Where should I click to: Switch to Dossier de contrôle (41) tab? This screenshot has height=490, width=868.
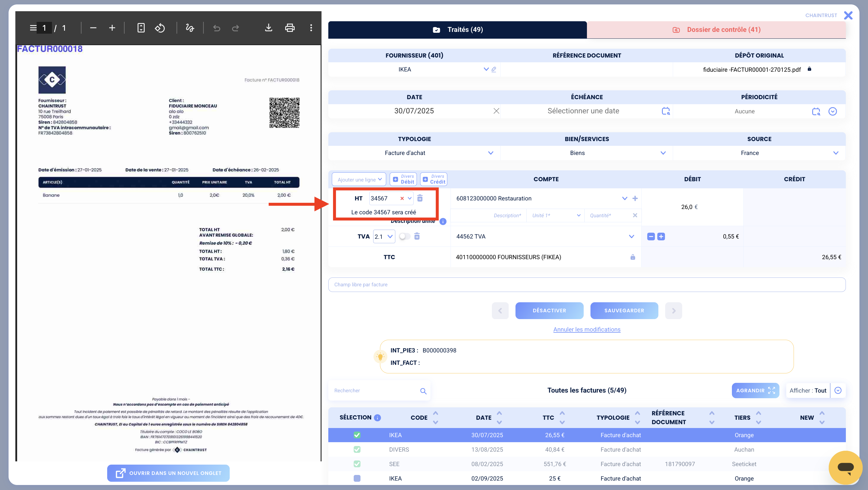coord(716,30)
